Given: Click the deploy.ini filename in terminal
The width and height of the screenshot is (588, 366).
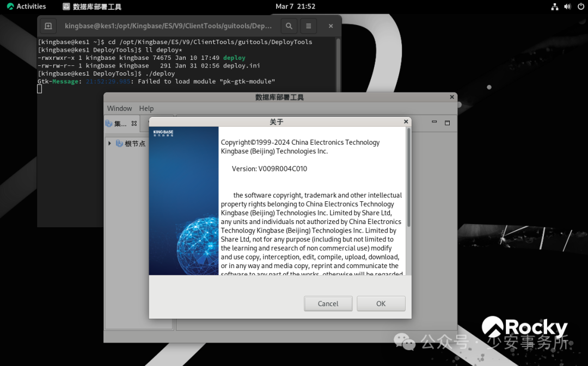Looking at the screenshot, I should (242, 66).
